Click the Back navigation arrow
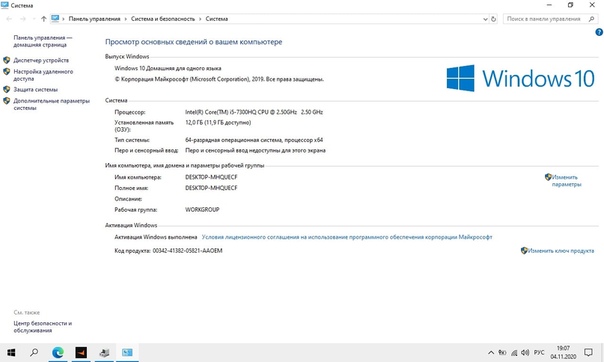 [x=9, y=19]
